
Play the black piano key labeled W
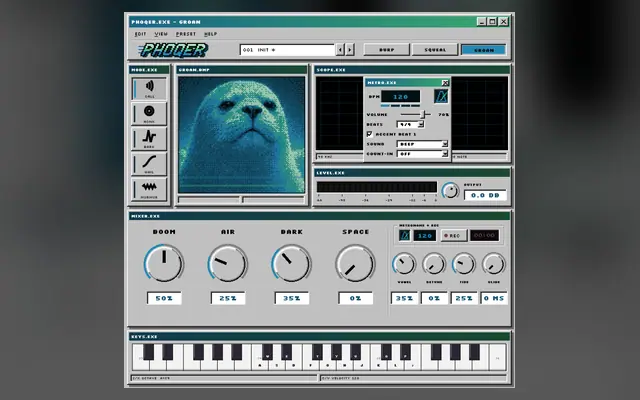(x=268, y=352)
